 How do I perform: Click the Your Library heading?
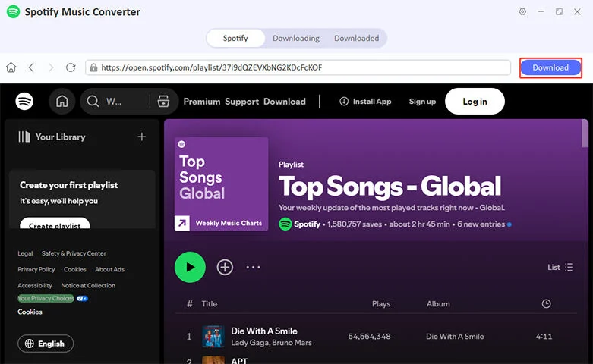pos(60,136)
